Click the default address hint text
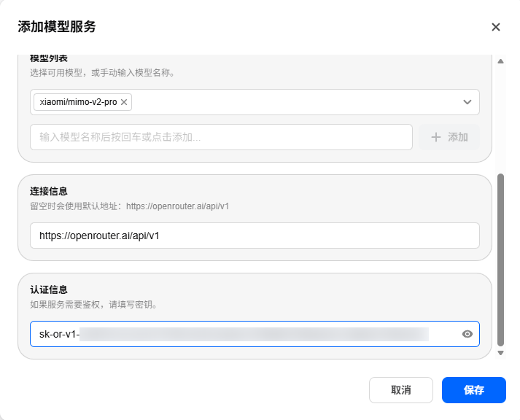The height and width of the screenshot is (420, 520). click(x=129, y=206)
